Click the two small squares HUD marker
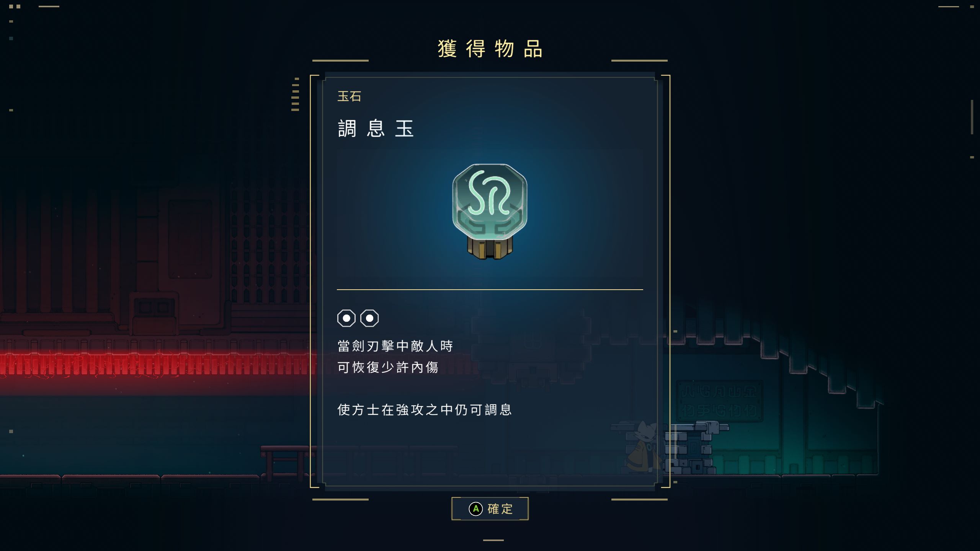Image resolution: width=980 pixels, height=551 pixels. (x=15, y=7)
